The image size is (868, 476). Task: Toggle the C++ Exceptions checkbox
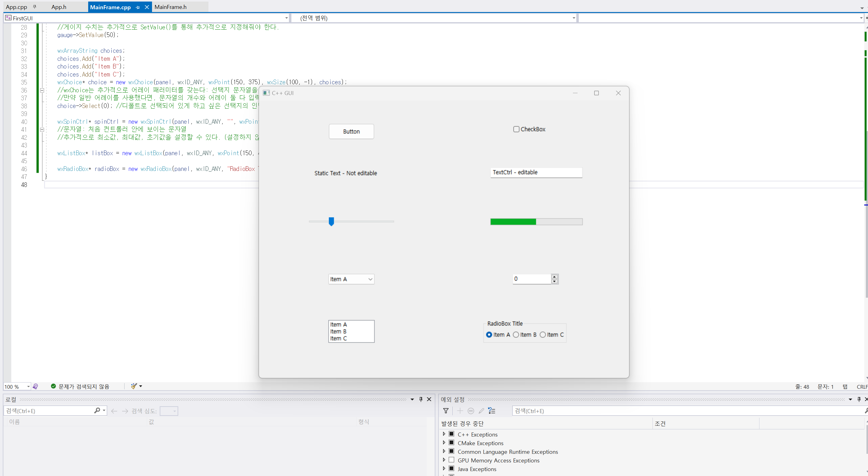(451, 434)
